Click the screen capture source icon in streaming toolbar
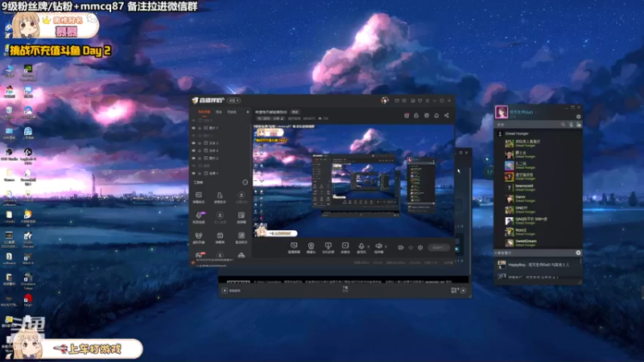 point(294,245)
